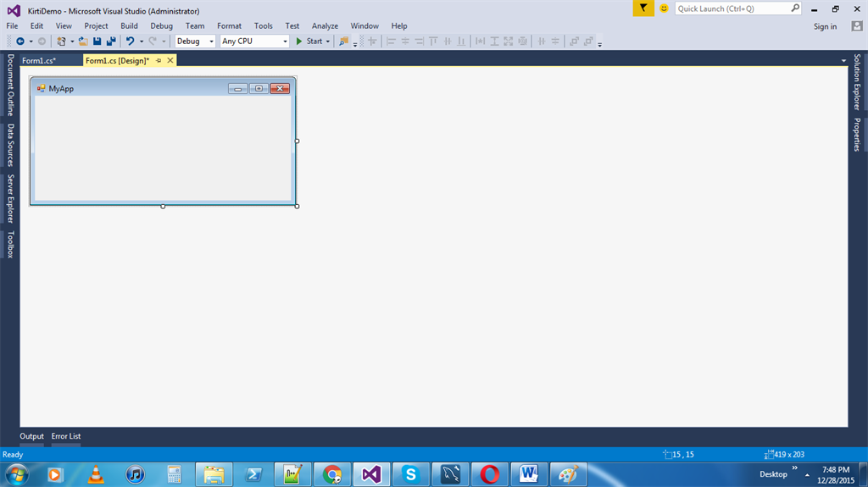Open Skype from the taskbar
This screenshot has width=868, height=487.
pyautogui.click(x=411, y=475)
